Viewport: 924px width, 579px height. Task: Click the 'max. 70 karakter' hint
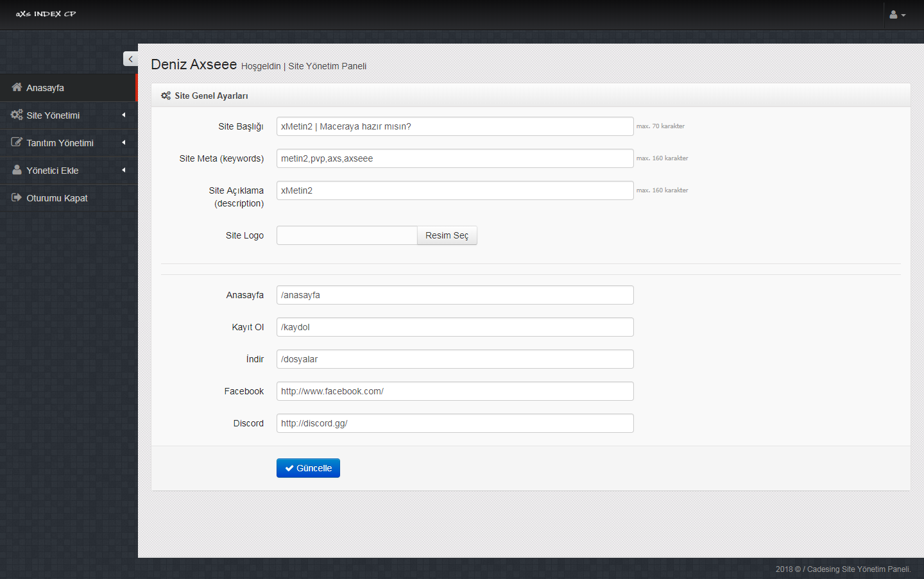(660, 126)
